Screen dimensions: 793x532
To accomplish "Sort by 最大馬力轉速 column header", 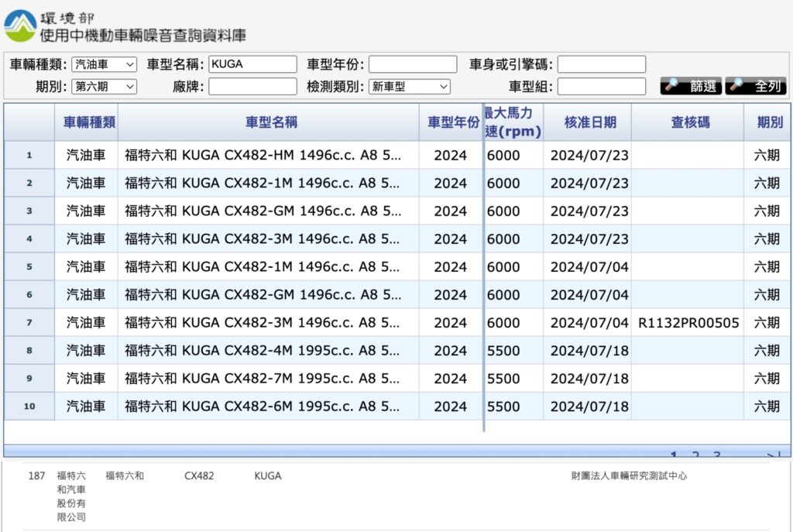I will (x=513, y=122).
